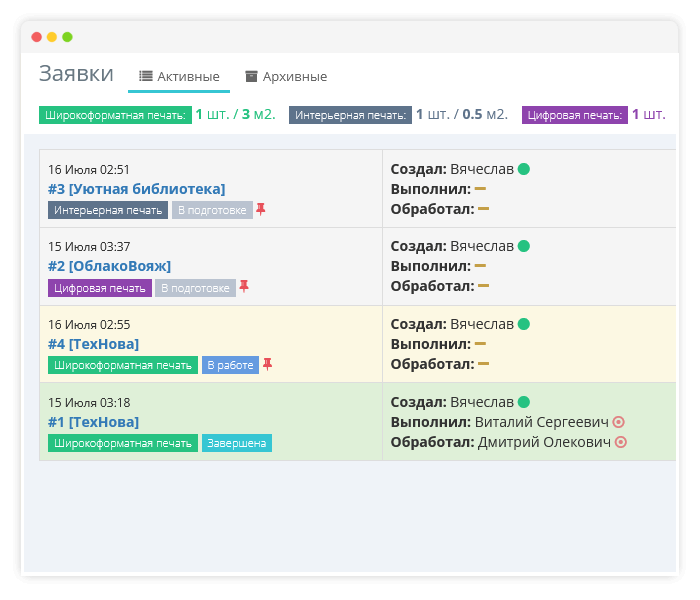Open request #1 [ТехНова]
The height and width of the screenshot is (600, 700).
[x=93, y=422]
